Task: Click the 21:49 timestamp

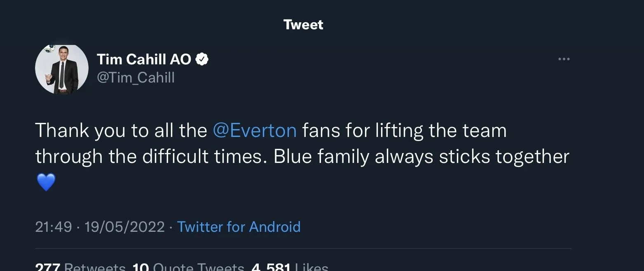Action: click(54, 227)
